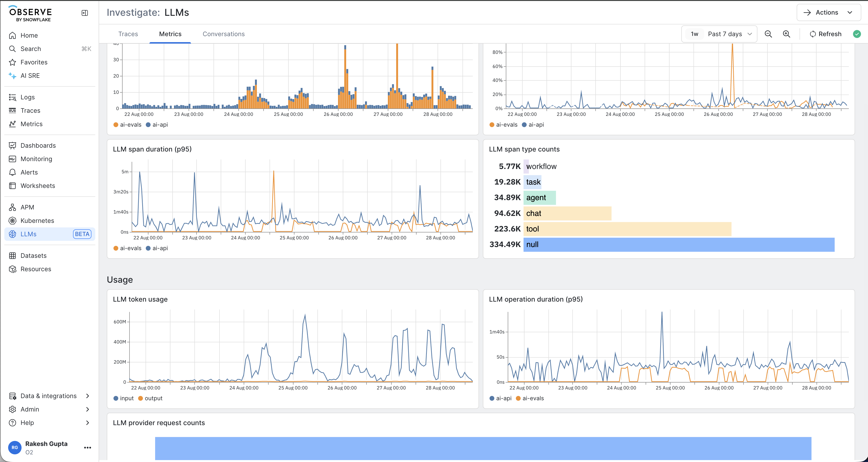Screen dimensions: 868x462
Task: Switch to the Conversations tab
Action: pyautogui.click(x=224, y=34)
